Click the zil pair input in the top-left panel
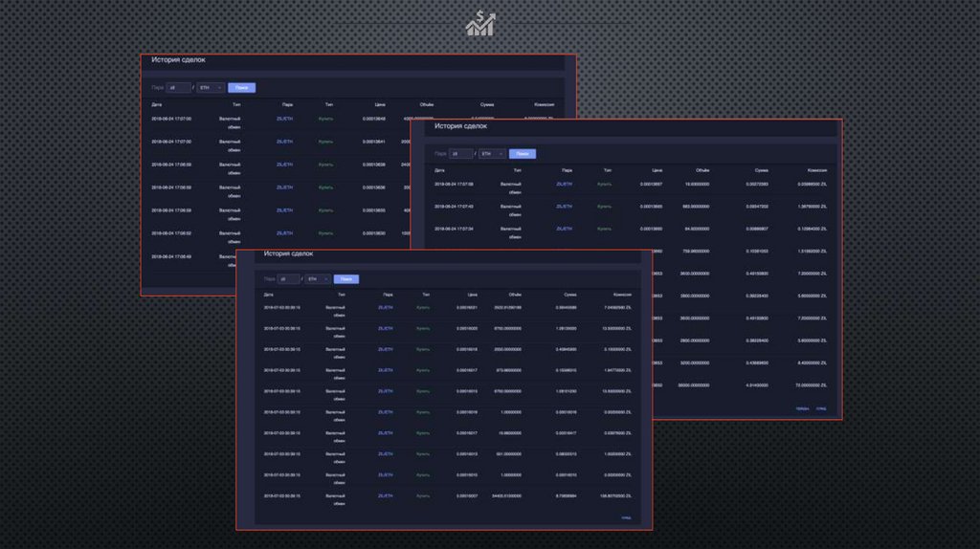Screen dimensions: 980x549 coord(178,87)
